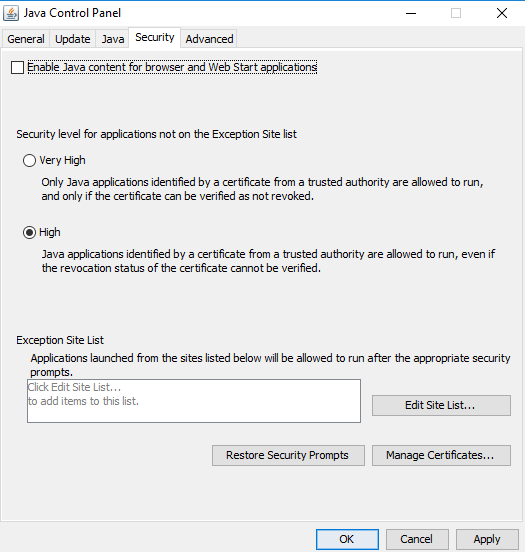This screenshot has height=552, width=525.
Task: Open the Advanced tab
Action: (209, 39)
